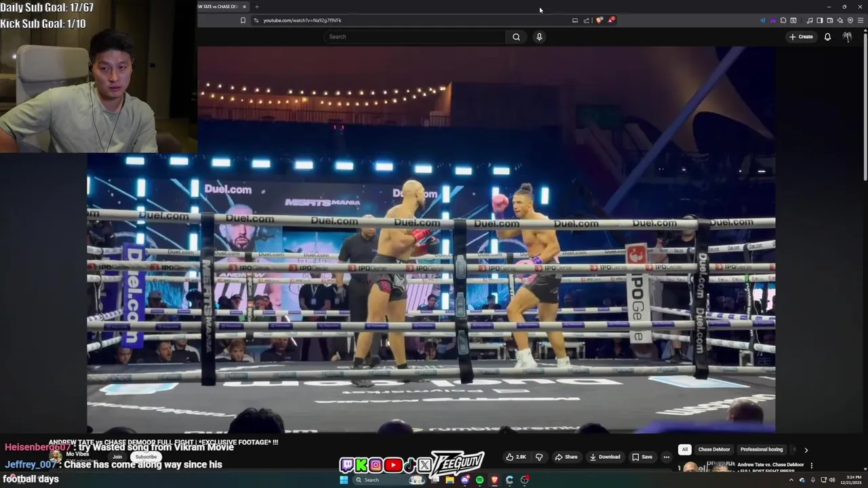Open Brave VPN shield icon
Image resolution: width=868 pixels, height=488 pixels.
click(x=850, y=20)
